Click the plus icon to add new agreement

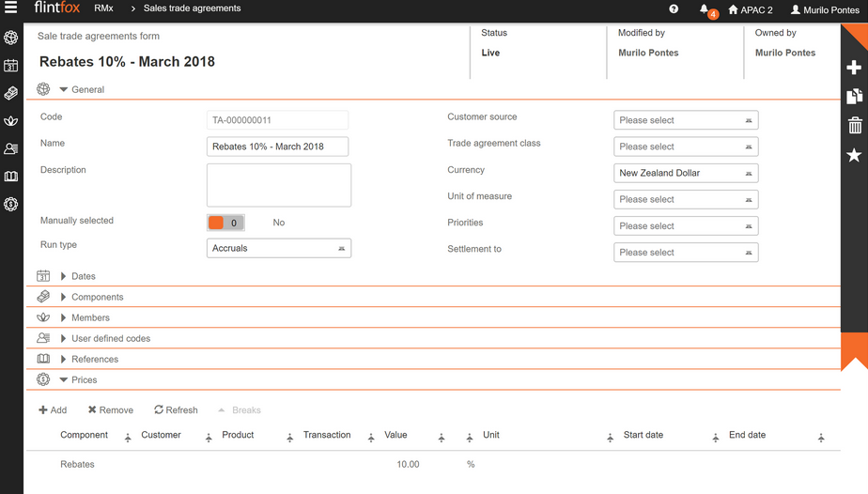854,68
